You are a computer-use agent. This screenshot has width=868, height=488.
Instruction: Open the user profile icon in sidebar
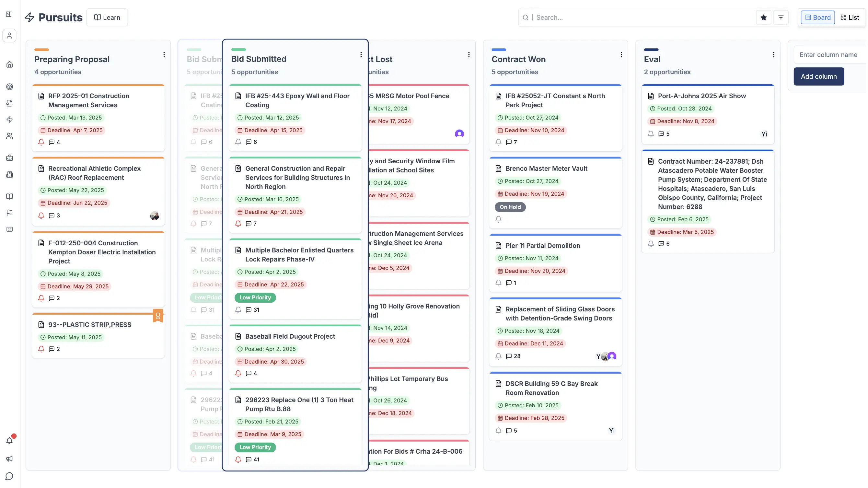(9, 35)
